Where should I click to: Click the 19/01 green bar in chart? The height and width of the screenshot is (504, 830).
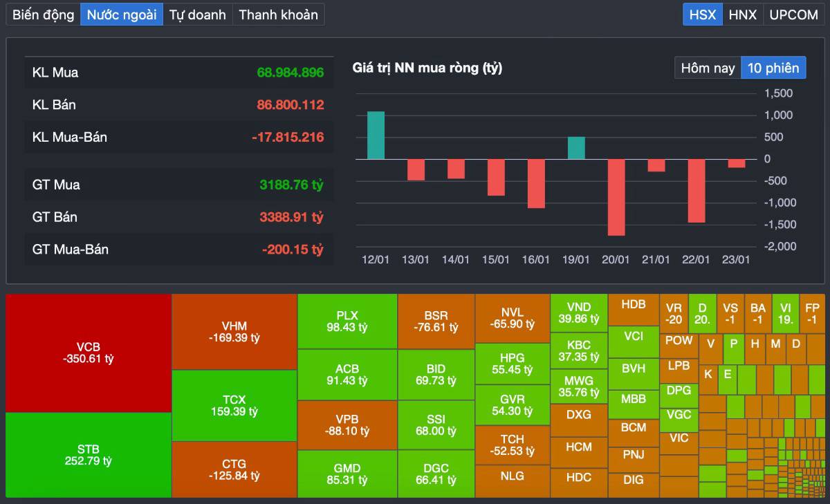click(x=576, y=148)
